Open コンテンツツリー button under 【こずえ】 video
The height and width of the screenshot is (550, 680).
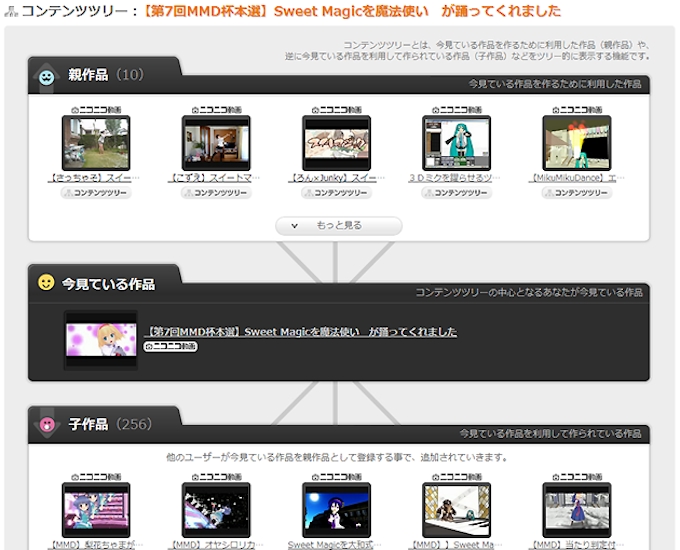216,193
